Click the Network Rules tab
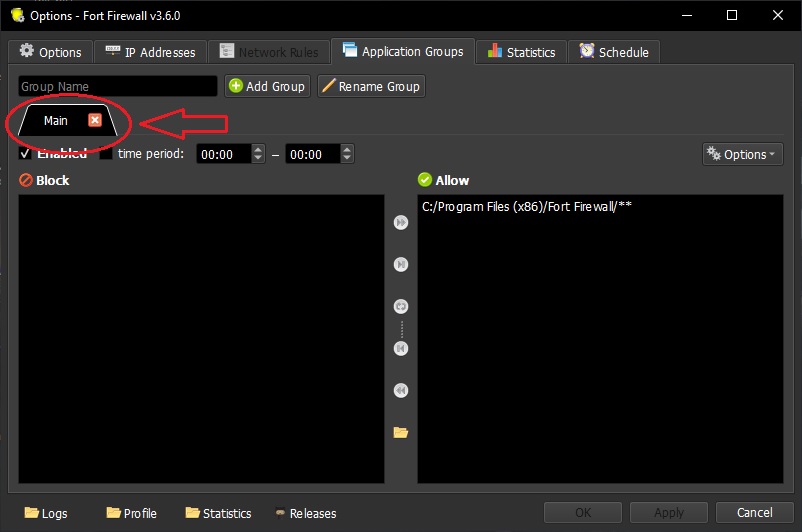Viewport: 802px width, 532px height. click(x=269, y=52)
